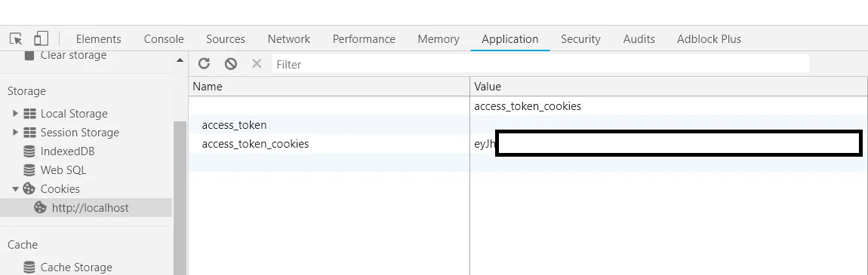Select the access_token_cookies row
Image resolution: width=868 pixels, height=275 pixels.
pos(528,144)
